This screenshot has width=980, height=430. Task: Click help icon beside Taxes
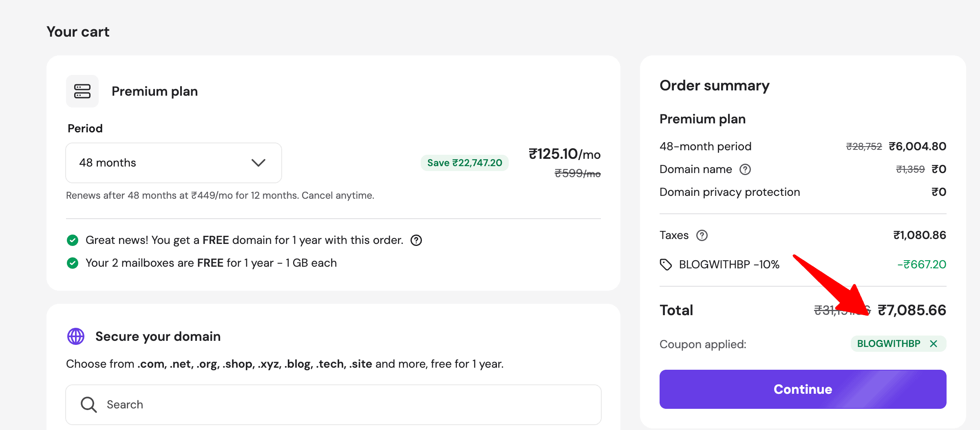pyautogui.click(x=702, y=235)
